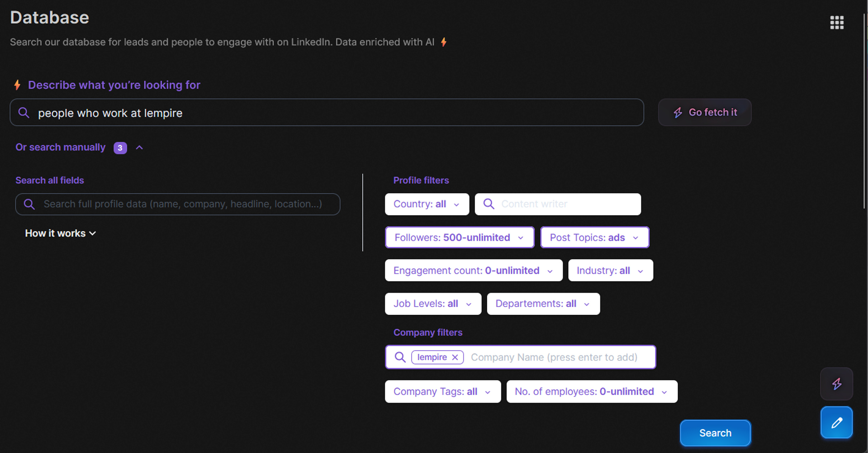Viewport: 868px width, 453px height.
Task: Open the Job Levels dropdown
Action: pos(433,304)
